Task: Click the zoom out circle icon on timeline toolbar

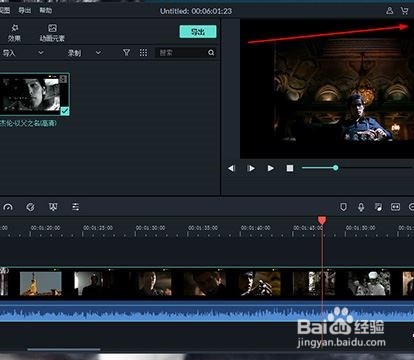Action: (411, 207)
